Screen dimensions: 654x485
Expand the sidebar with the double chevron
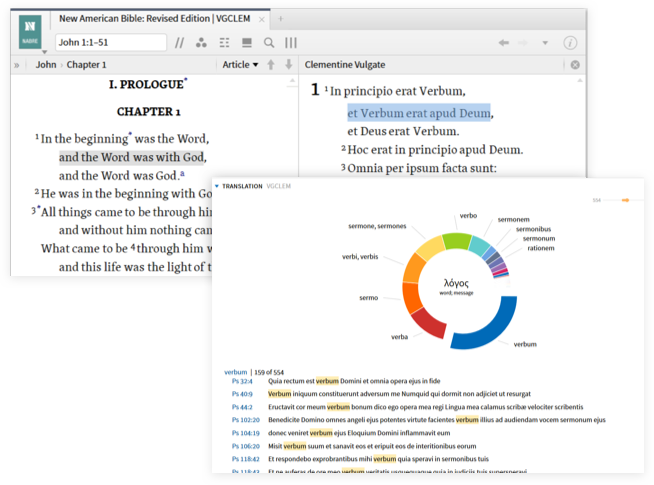click(x=17, y=65)
